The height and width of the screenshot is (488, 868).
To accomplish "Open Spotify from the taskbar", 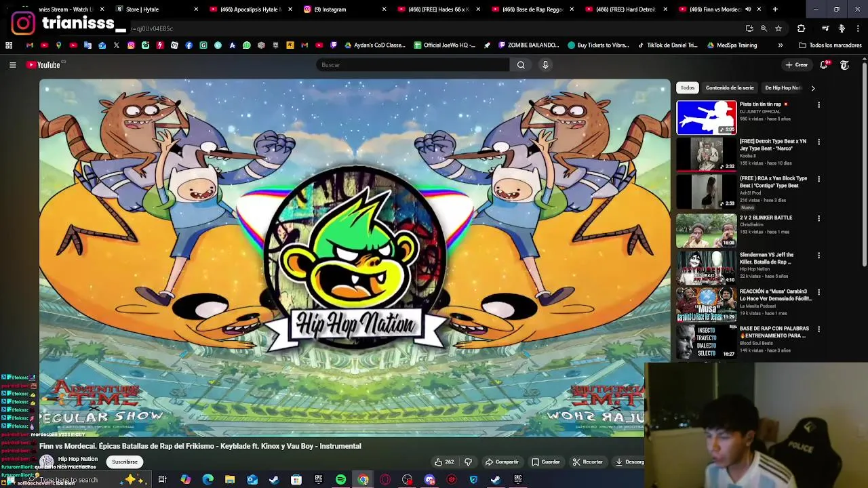I will coord(340,480).
